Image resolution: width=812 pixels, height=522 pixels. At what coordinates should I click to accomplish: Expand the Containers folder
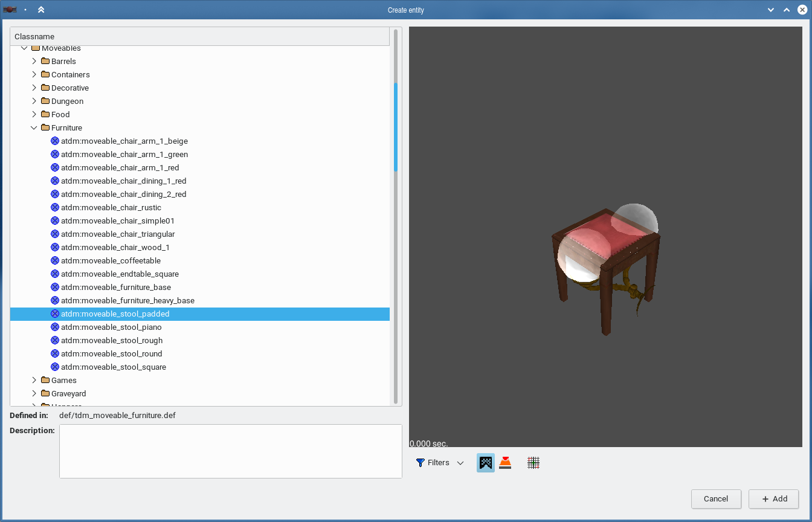(x=34, y=74)
